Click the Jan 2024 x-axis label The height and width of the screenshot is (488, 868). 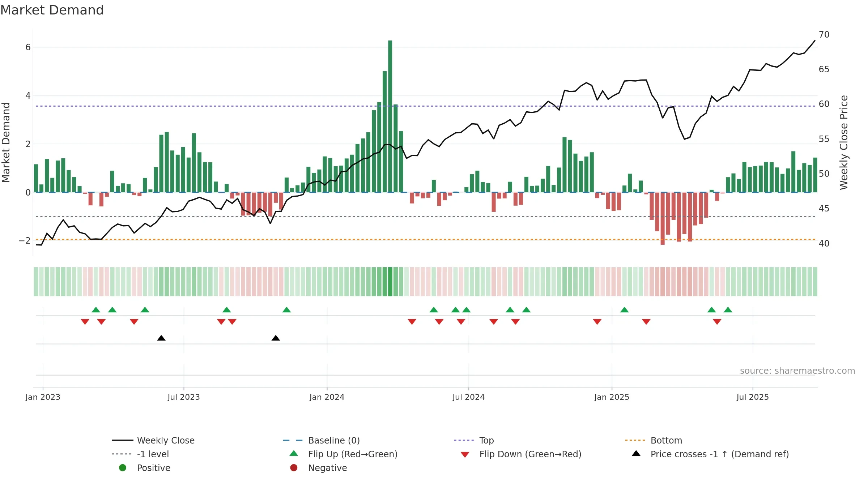(327, 397)
